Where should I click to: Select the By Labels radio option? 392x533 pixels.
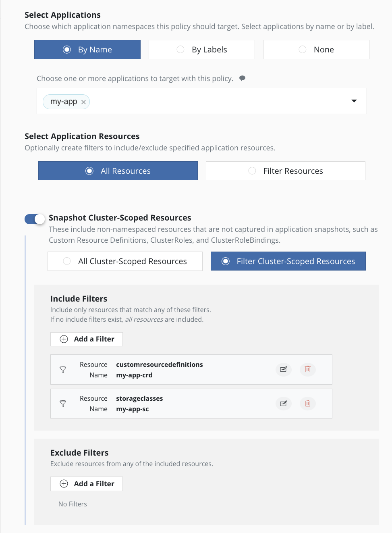[x=201, y=49]
